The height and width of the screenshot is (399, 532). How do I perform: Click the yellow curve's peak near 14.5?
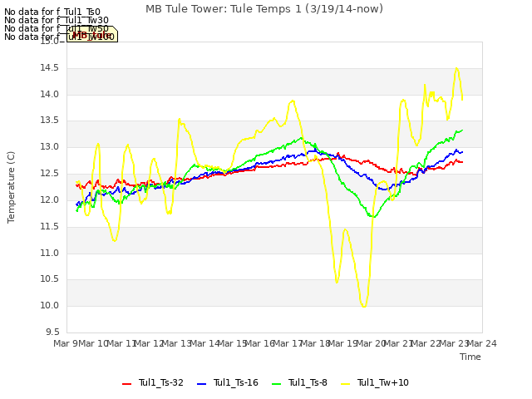tap(456, 68)
